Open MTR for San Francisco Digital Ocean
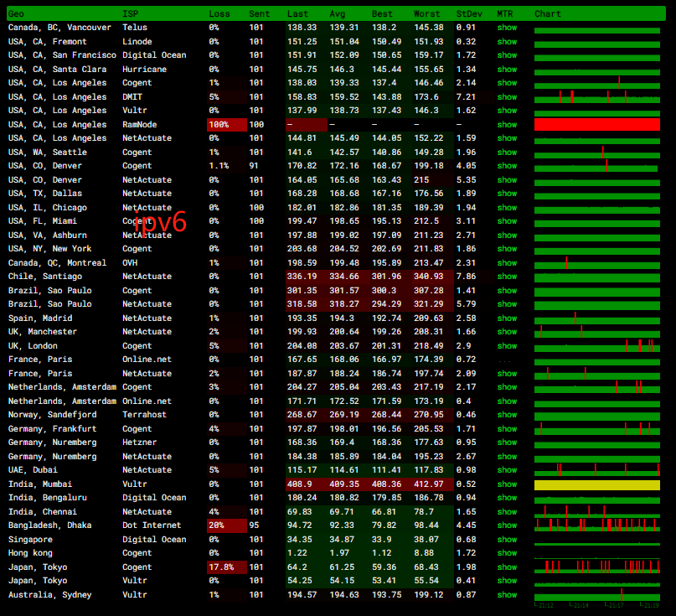Screen dimensions: 676x616 tap(507, 55)
